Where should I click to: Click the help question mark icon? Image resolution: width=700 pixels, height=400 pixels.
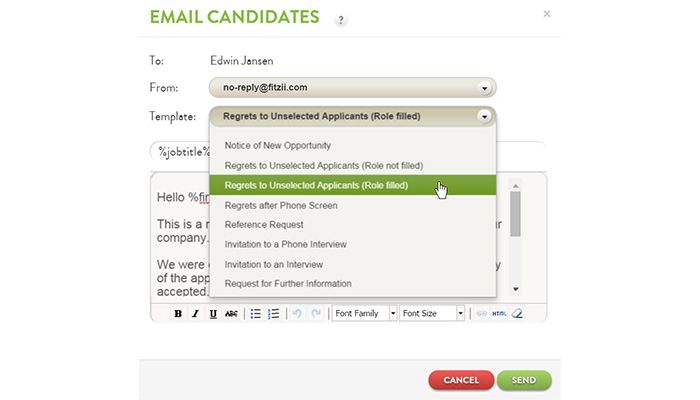point(341,20)
